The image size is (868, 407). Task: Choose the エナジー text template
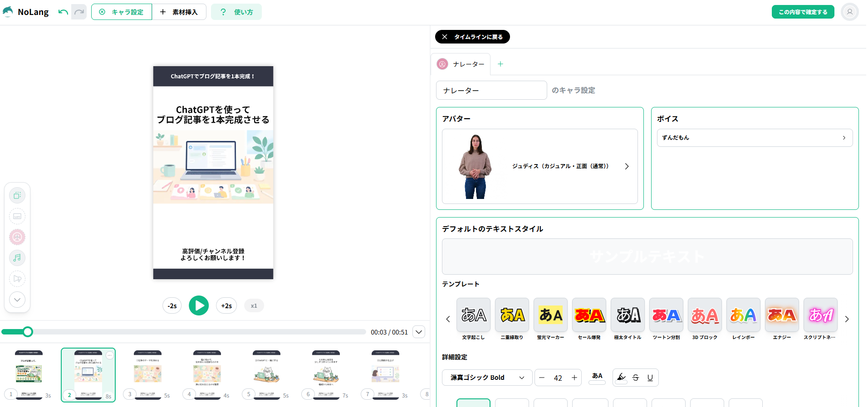tap(782, 319)
